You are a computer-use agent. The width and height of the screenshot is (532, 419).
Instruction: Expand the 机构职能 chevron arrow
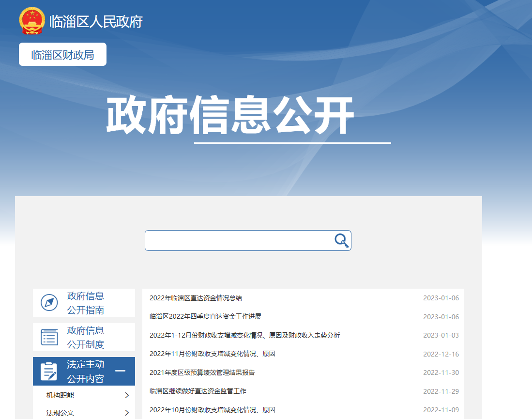point(127,395)
